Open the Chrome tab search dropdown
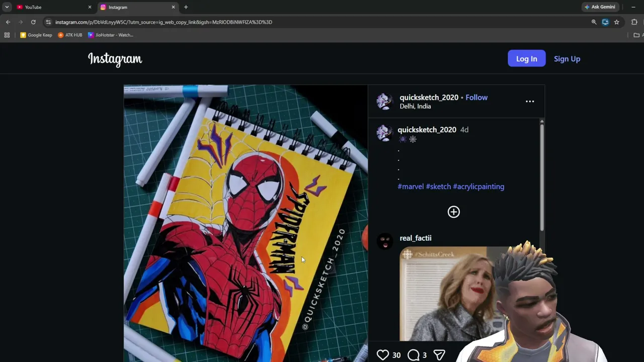 point(7,7)
